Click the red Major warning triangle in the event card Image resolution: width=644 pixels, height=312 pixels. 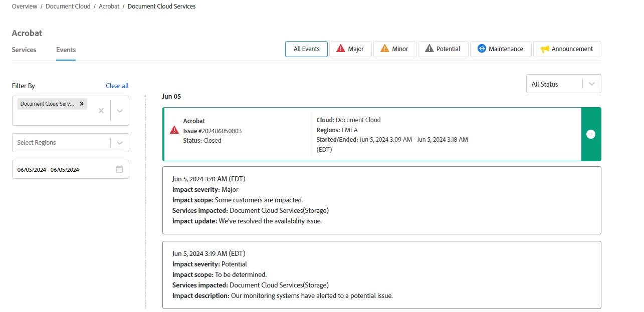click(x=174, y=130)
